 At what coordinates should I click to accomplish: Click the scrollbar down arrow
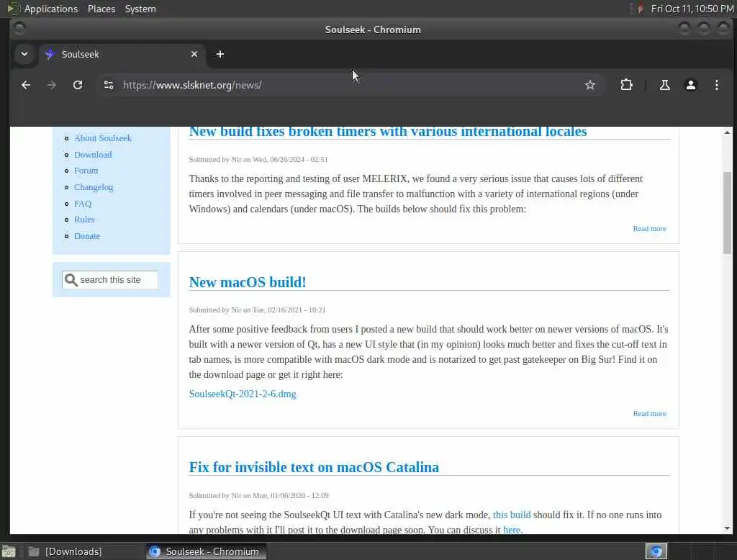727,528
